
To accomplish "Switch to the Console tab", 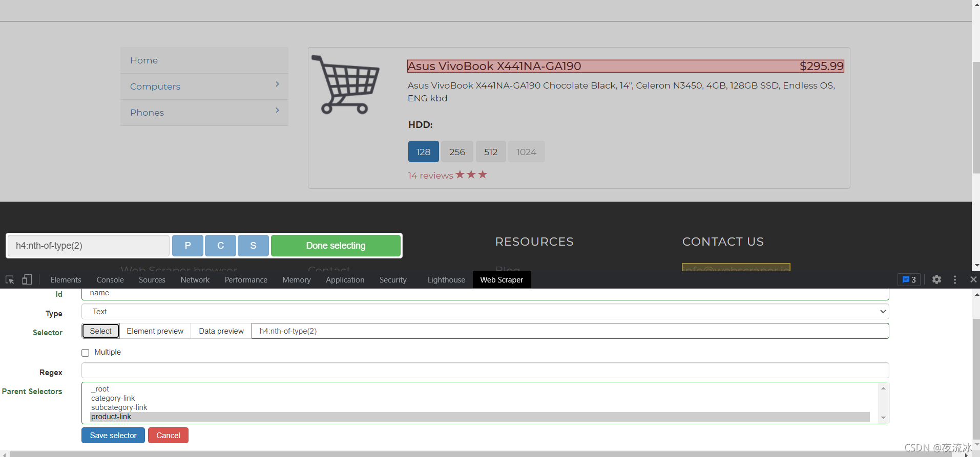I will point(110,280).
